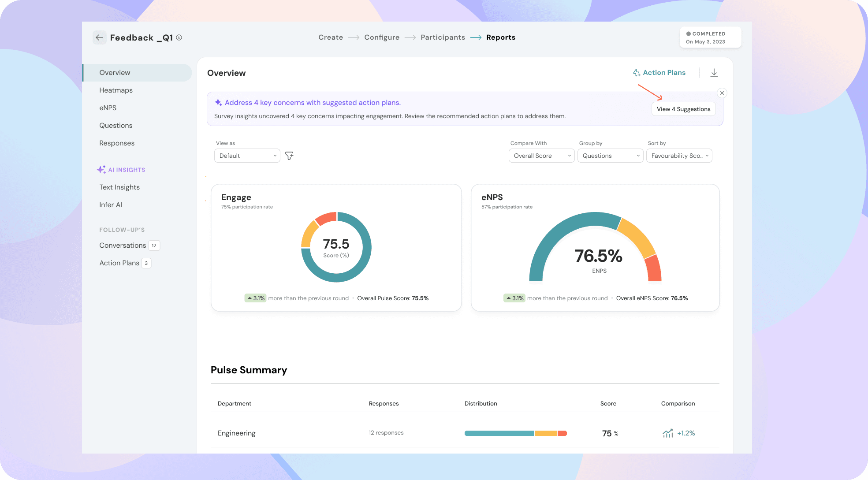Go back using the arrow beside Feedback _Q1
868x480 pixels.
[99, 37]
